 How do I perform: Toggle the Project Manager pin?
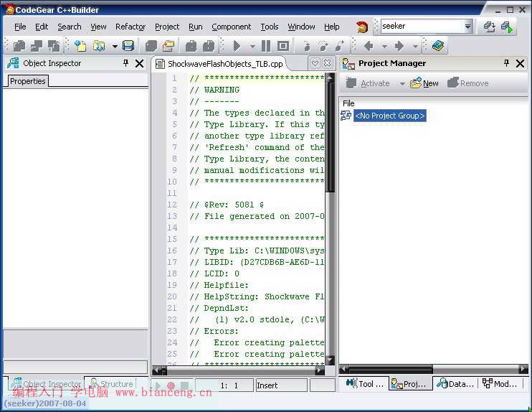pos(506,63)
